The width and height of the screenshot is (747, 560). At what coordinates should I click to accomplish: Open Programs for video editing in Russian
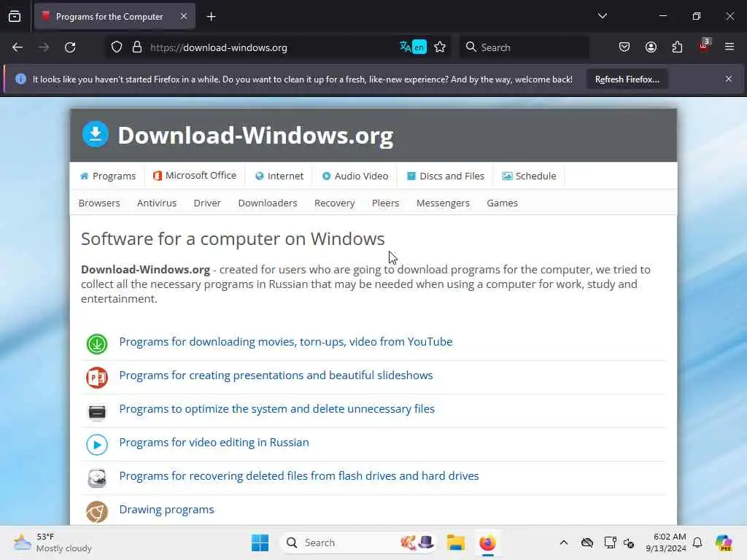pyautogui.click(x=214, y=443)
